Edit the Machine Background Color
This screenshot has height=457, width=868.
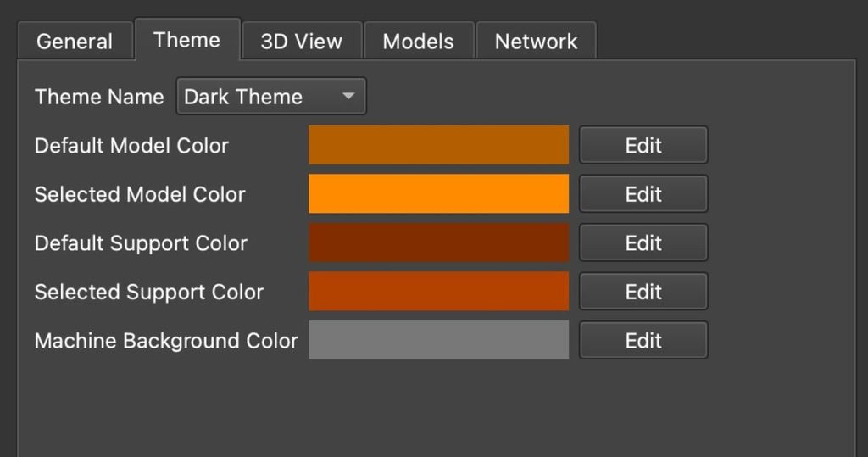(643, 340)
